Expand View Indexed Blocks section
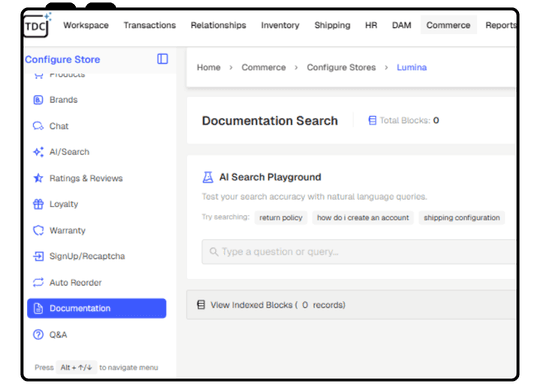Screen dimensions: 540x384 coord(351,305)
